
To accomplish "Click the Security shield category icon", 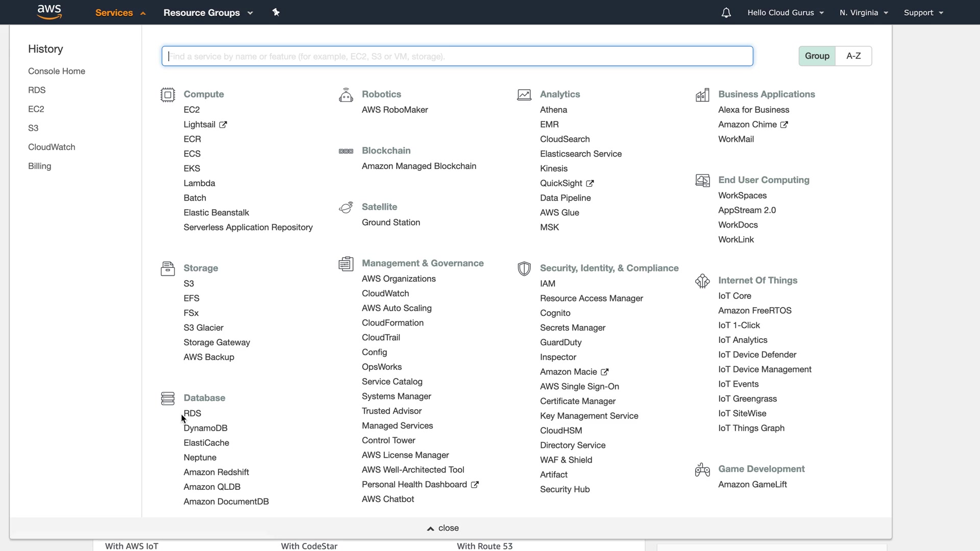I will 524,269.
